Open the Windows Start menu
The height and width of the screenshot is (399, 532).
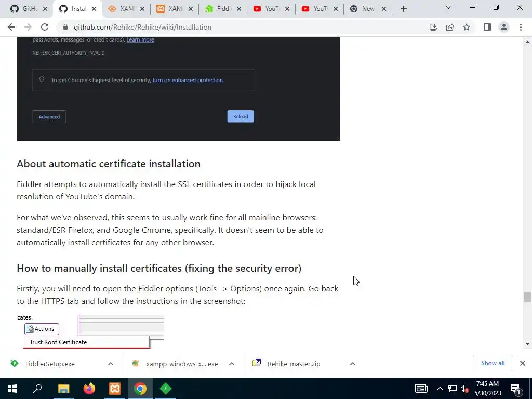(x=12, y=389)
